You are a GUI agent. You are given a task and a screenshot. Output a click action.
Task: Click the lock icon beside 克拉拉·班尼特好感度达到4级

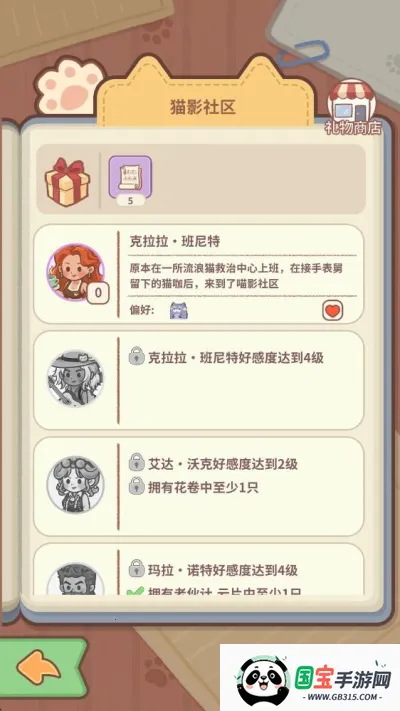coord(137,356)
